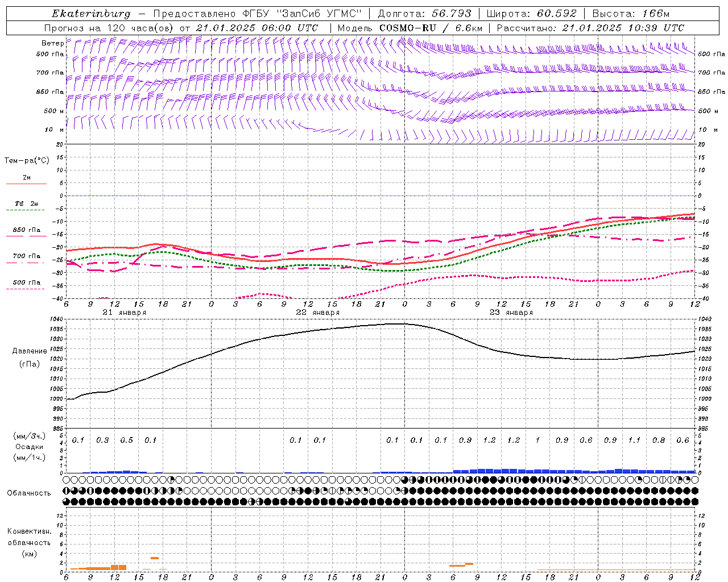Select the 700 гПа temperature legend entry
This screenshot has width=728, height=582.
pyautogui.click(x=26, y=256)
